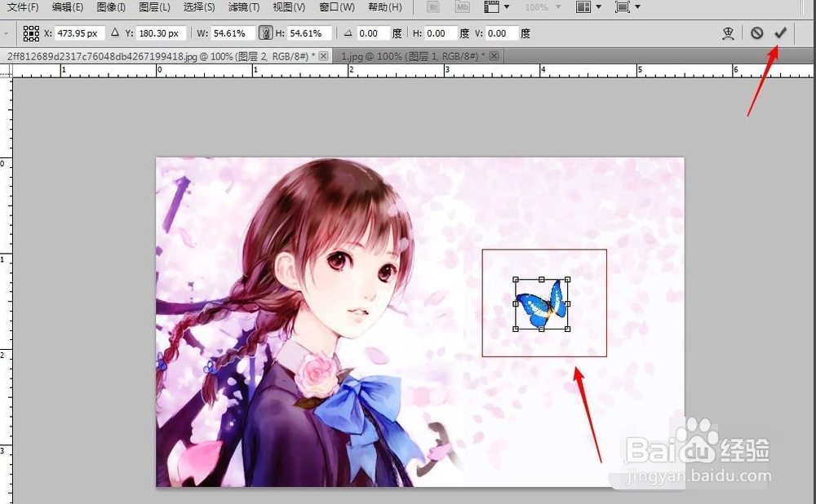The width and height of the screenshot is (816, 504).
Task: Close the 1.jpg document tab
Action: [x=494, y=56]
